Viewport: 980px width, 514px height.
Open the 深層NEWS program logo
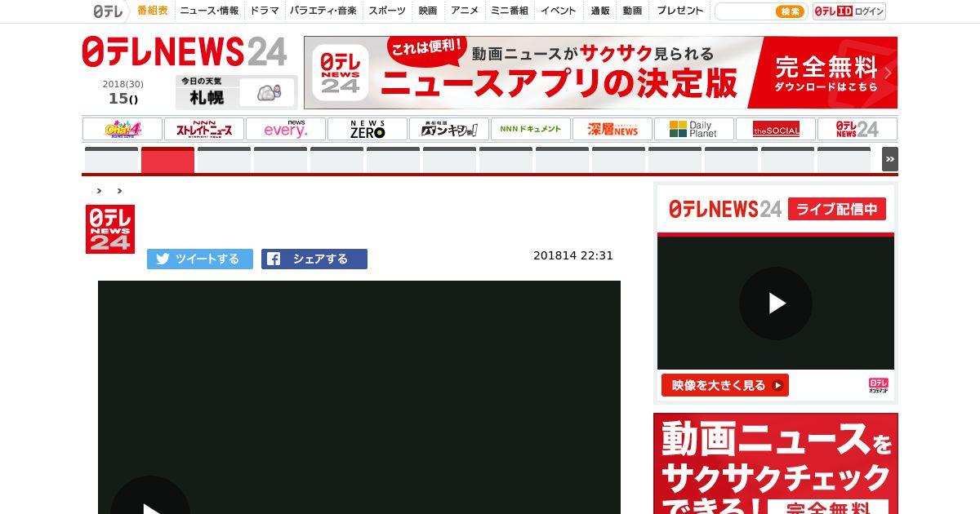coord(612,129)
